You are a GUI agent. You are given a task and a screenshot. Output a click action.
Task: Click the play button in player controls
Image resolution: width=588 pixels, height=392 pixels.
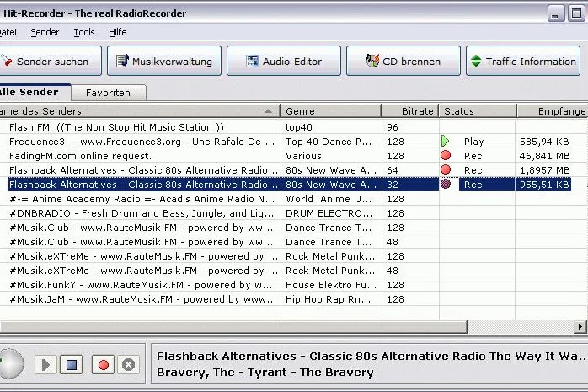coord(45,365)
